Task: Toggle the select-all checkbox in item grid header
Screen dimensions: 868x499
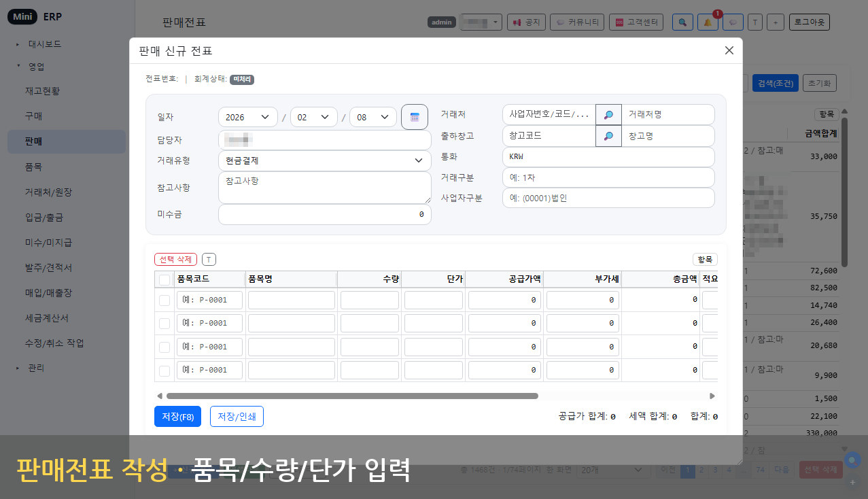Action: coord(164,279)
